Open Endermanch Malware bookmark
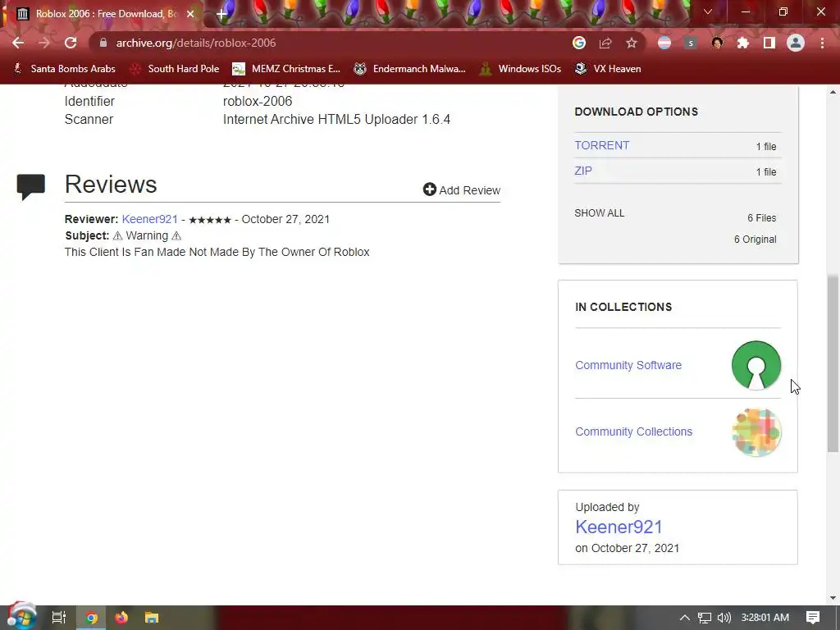 coord(410,69)
